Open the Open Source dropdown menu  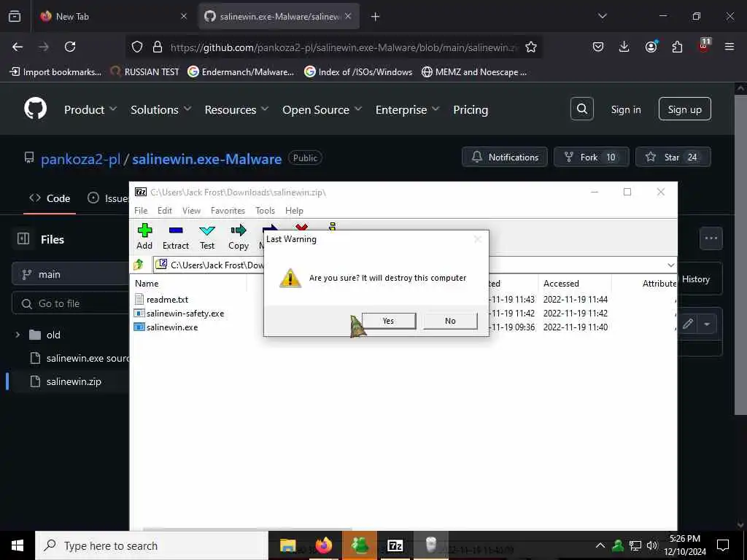tap(322, 109)
